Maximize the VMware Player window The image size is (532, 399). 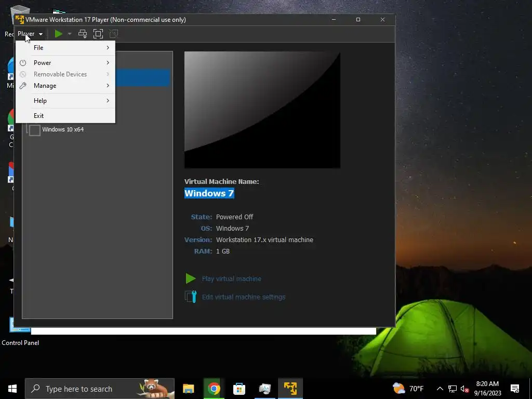pyautogui.click(x=358, y=20)
